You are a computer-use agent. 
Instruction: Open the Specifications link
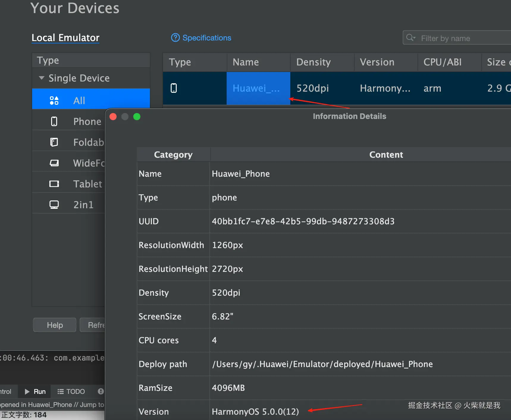207,38
